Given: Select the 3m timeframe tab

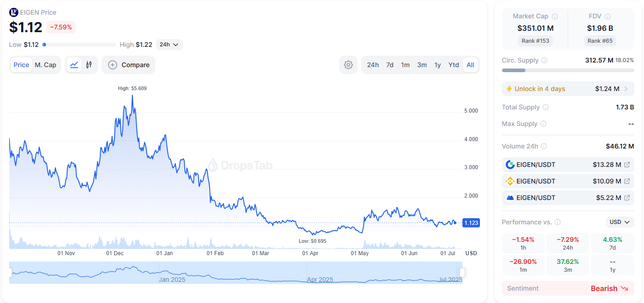Looking at the screenshot, I should (422, 65).
